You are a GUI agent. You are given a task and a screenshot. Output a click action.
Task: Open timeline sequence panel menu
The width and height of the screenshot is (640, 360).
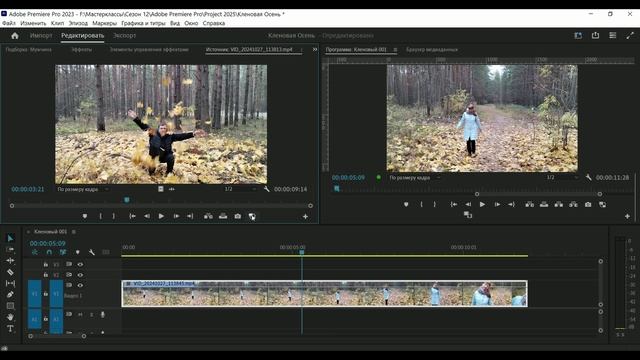coord(74,231)
